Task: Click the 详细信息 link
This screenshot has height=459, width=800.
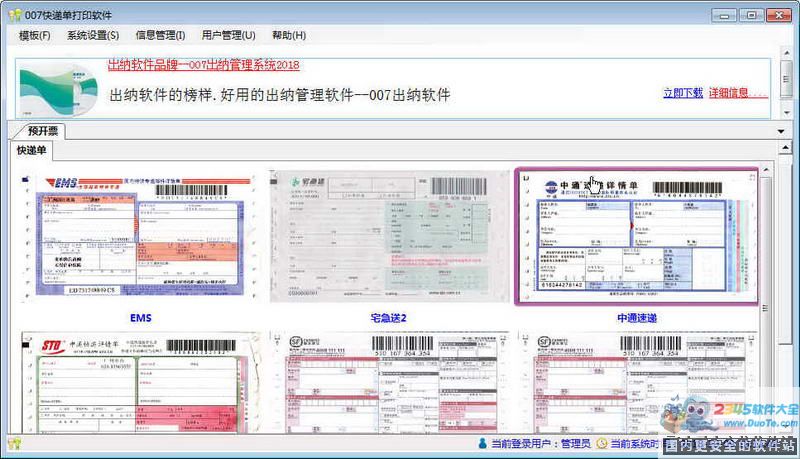Action: [737, 93]
